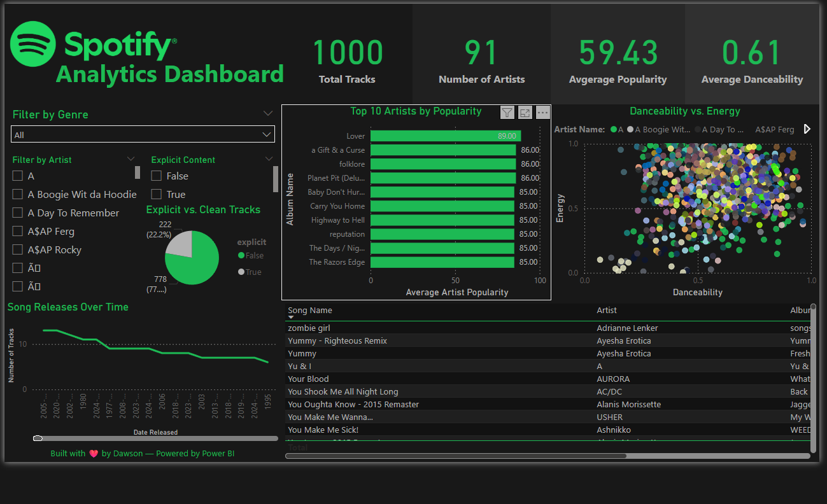Click the gray True legend marker under explicit
The height and width of the screenshot is (504, 827).
point(241,272)
